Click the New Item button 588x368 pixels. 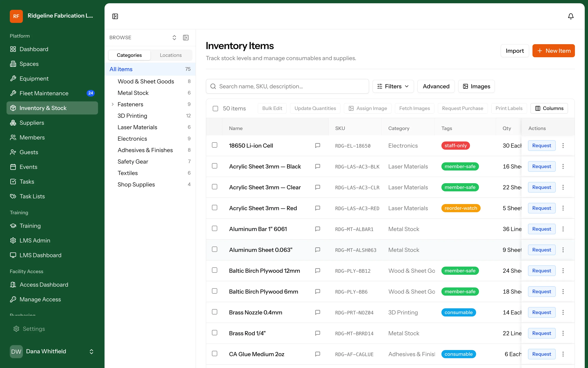553,51
